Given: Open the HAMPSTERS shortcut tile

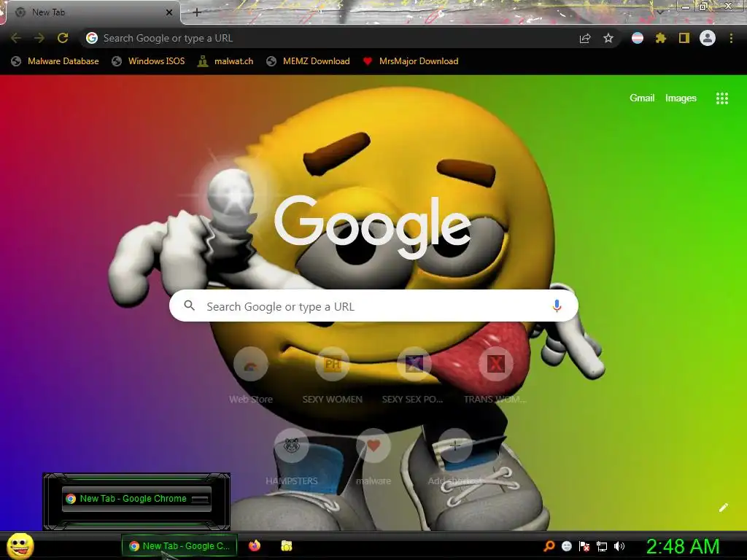Looking at the screenshot, I should coord(292,457).
